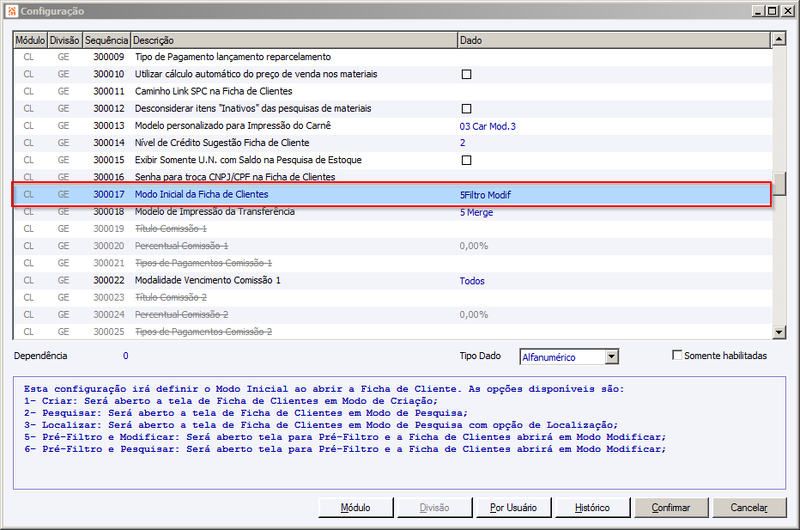Click sequence number 300010
Image resolution: width=800 pixels, height=530 pixels.
point(109,74)
